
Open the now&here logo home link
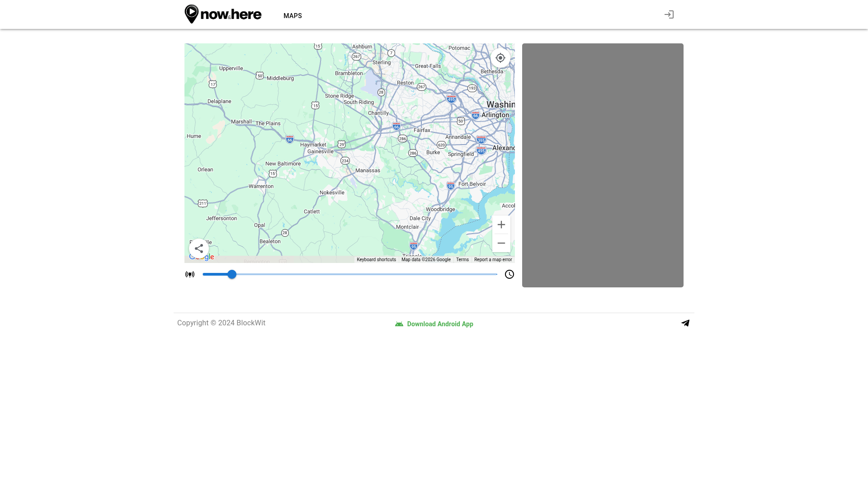tap(223, 14)
